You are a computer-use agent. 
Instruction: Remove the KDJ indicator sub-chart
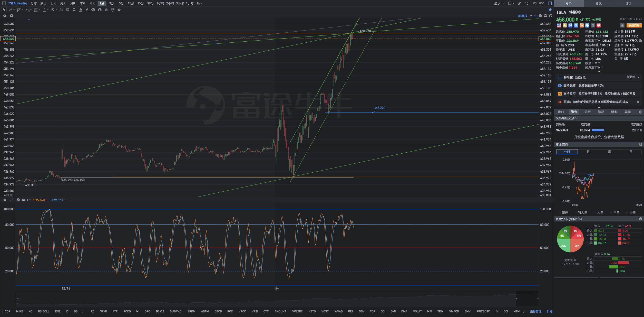tap(18, 200)
